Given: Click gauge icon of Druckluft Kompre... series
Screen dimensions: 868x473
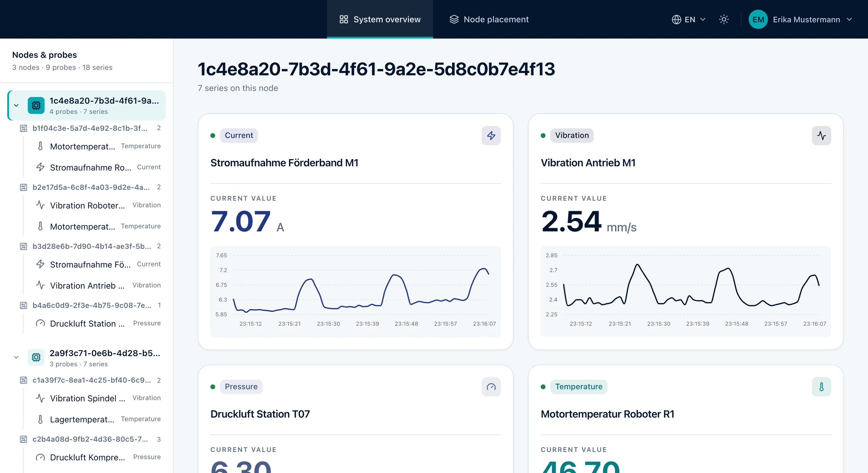Looking at the screenshot, I should [x=41, y=457].
